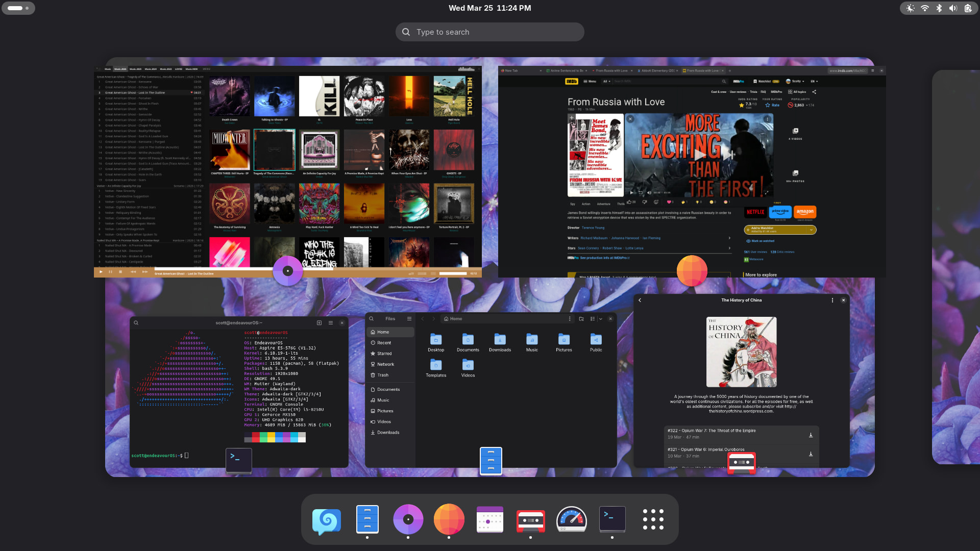The width and height of the screenshot is (980, 551).
Task: Open the calendar app from the dock
Action: (x=489, y=519)
